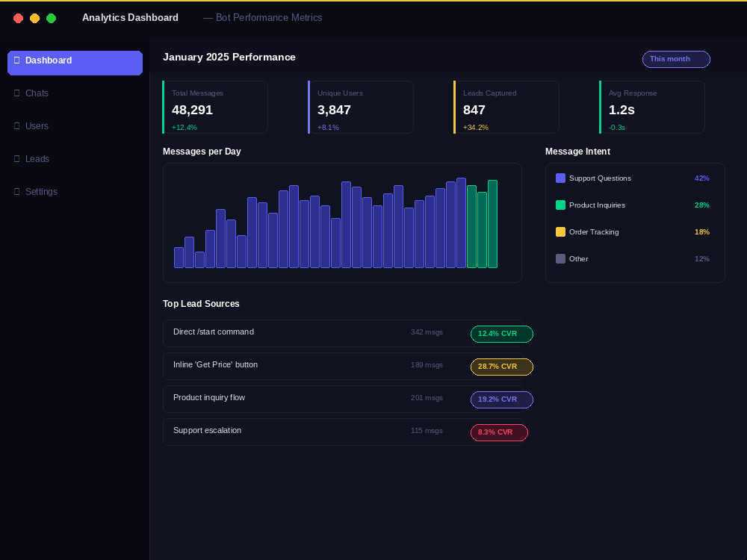Click the 'This month' period filter

(x=676, y=59)
